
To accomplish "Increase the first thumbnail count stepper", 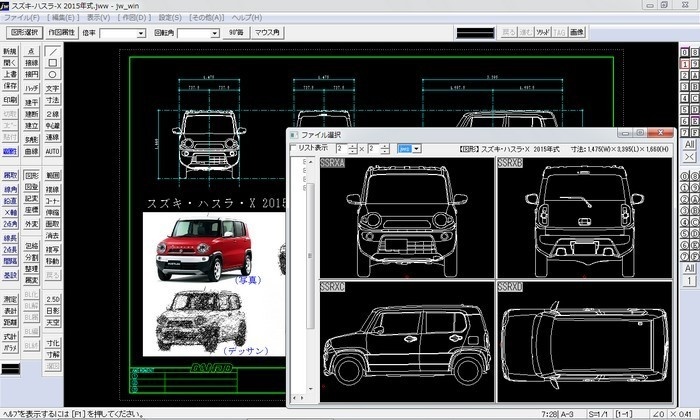I will pos(353,146).
